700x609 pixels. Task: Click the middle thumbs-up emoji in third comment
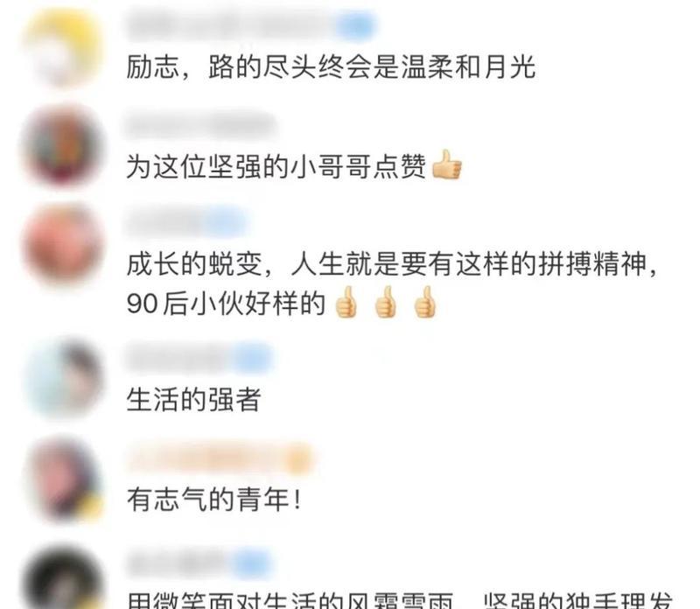[x=385, y=302]
